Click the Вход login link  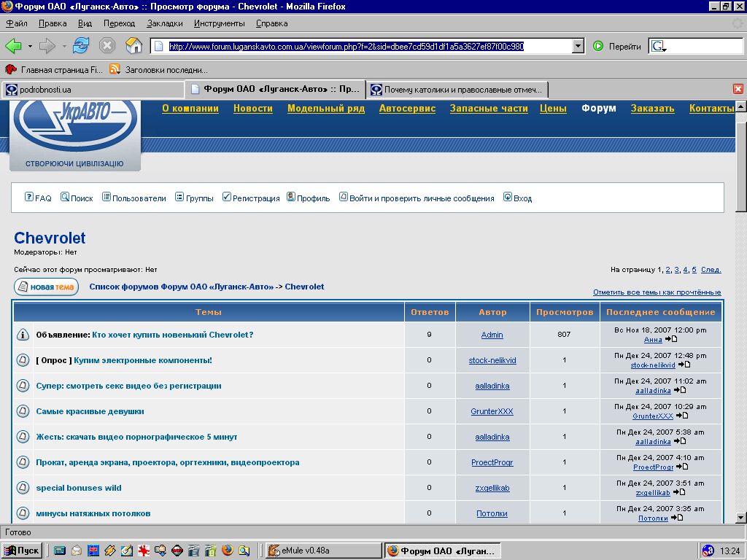(x=517, y=198)
